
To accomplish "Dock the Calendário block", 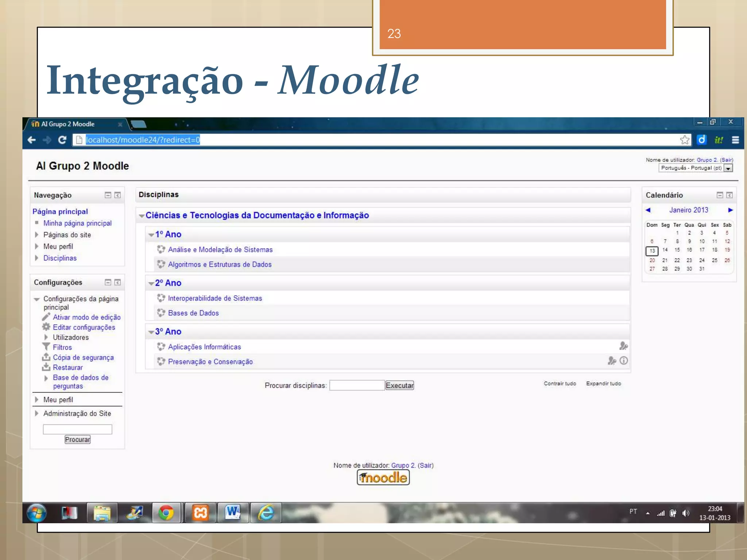I will tap(729, 195).
